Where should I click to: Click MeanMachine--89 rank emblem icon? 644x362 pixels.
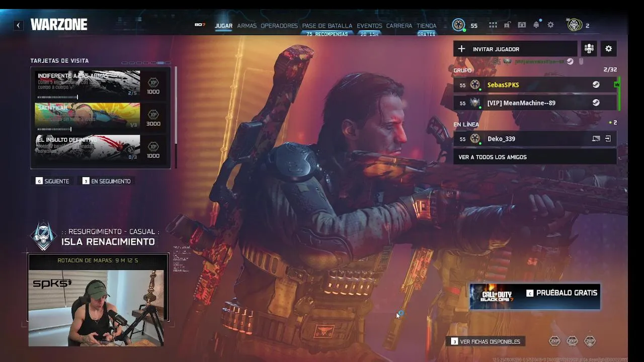(x=475, y=103)
